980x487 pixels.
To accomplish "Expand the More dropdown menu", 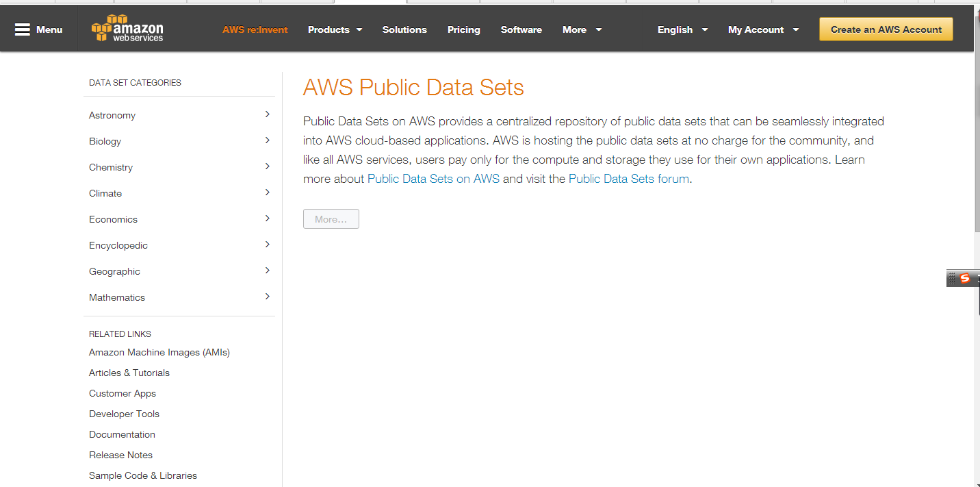I will tap(582, 29).
